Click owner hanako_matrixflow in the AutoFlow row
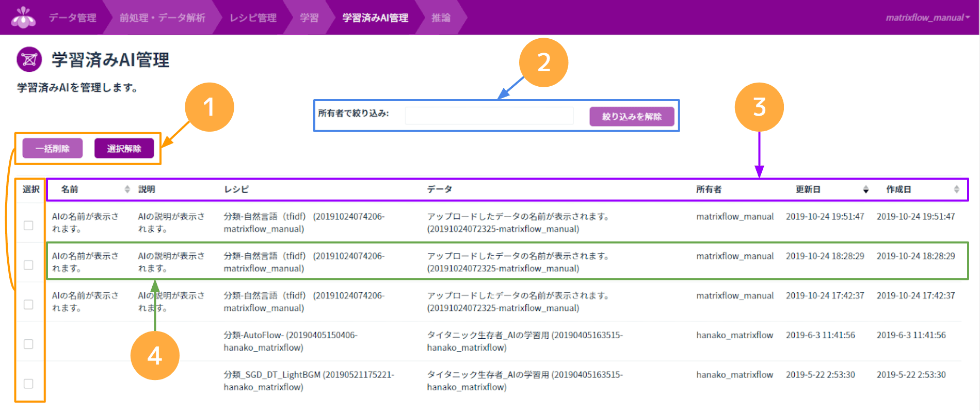The image size is (980, 411). coord(735,335)
